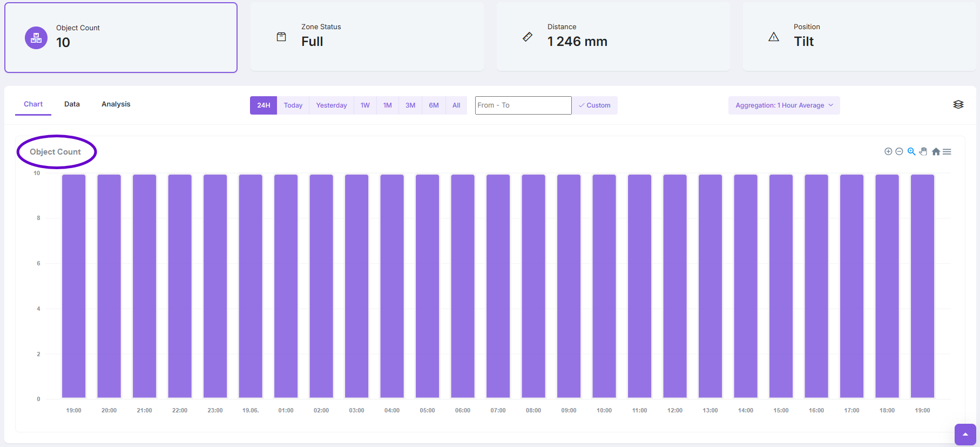This screenshot has height=447, width=980.
Task: Activate the selection zoom magnifier tool
Action: pos(911,151)
